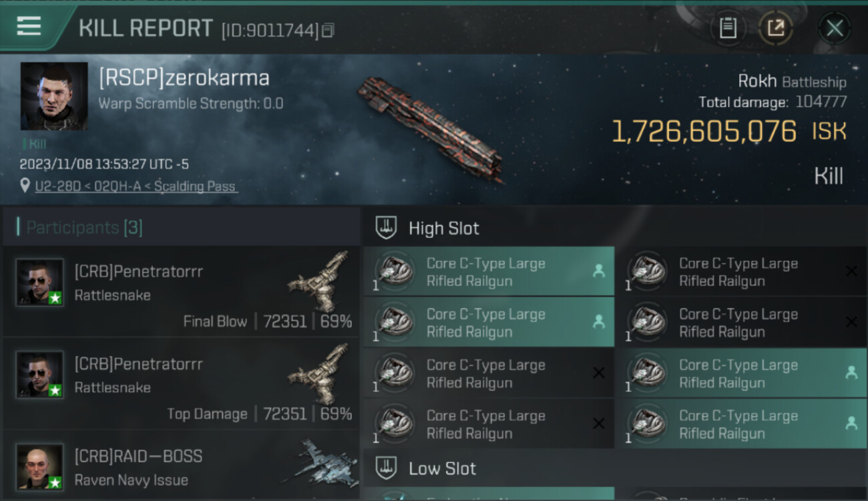Screen dimensions: 868x501
Task: Open the Scalding Pass region link
Action: (x=195, y=186)
